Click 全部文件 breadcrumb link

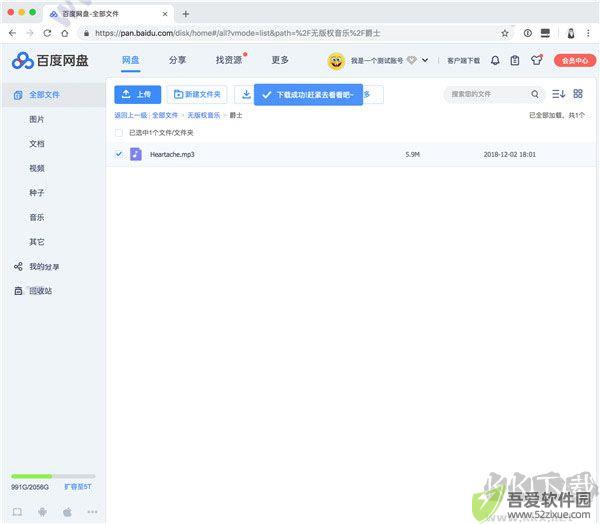tap(165, 115)
